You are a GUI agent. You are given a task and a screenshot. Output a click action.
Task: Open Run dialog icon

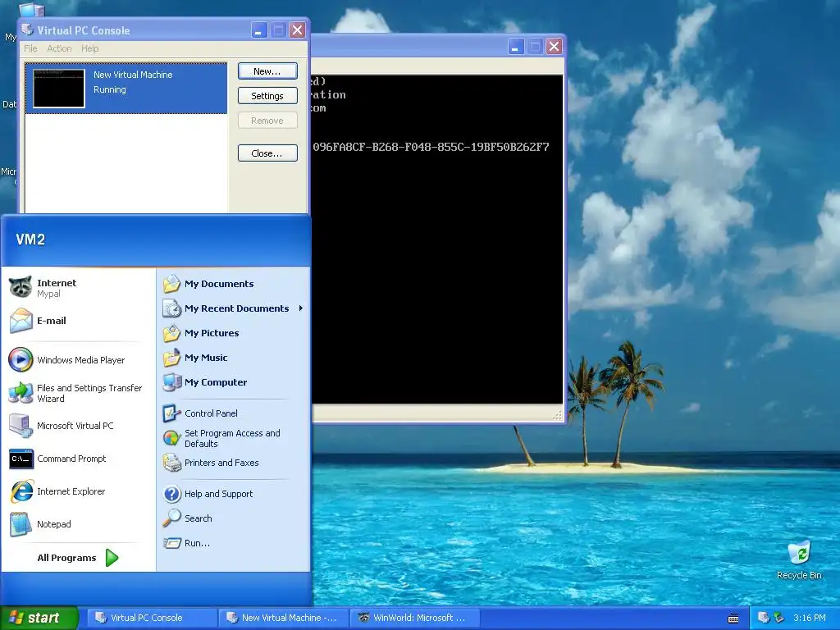[x=172, y=543]
